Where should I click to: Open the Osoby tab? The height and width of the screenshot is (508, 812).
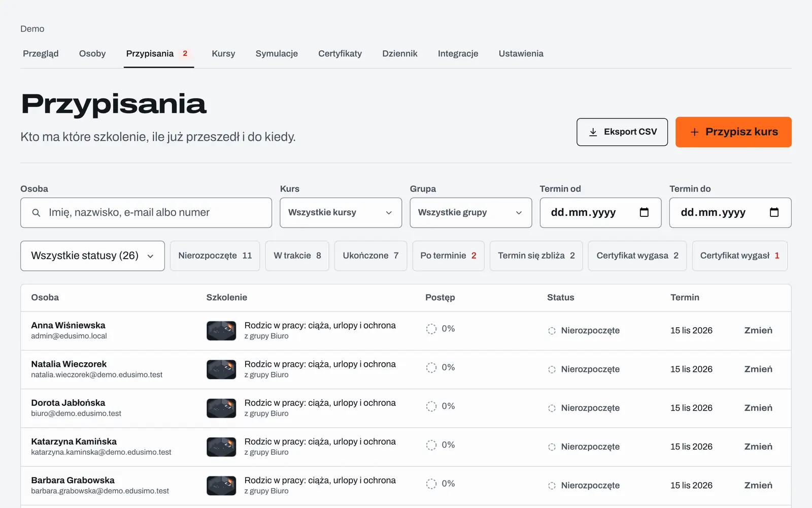pyautogui.click(x=92, y=53)
